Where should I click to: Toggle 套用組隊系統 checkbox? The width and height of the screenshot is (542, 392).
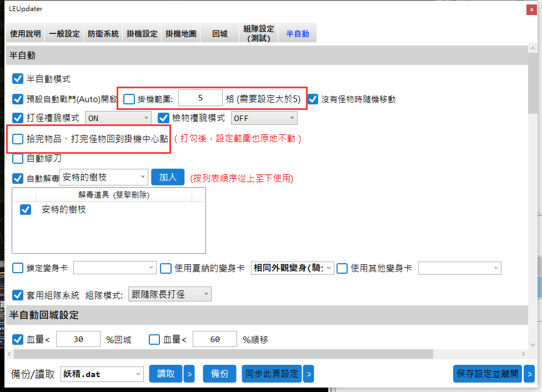(18, 295)
